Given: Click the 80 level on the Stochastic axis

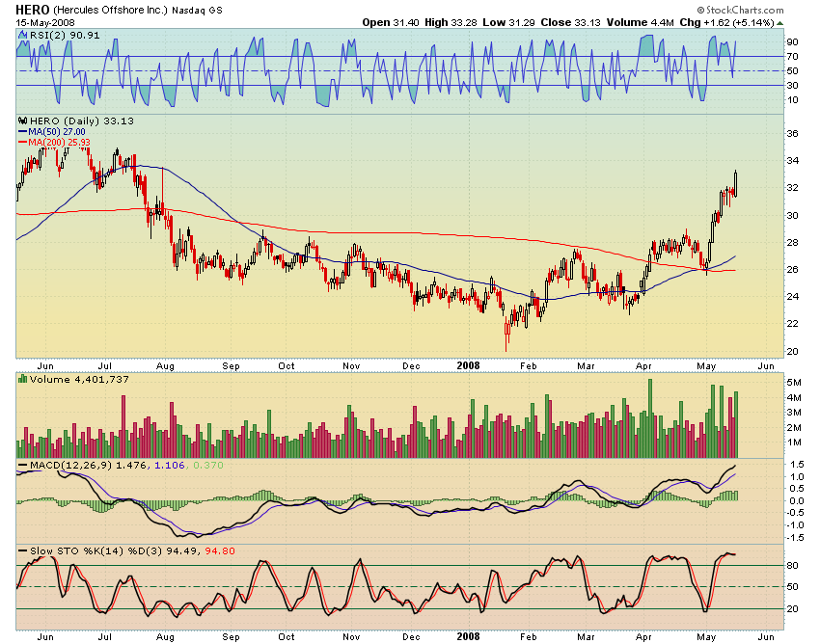Looking at the screenshot, I should coord(792,566).
